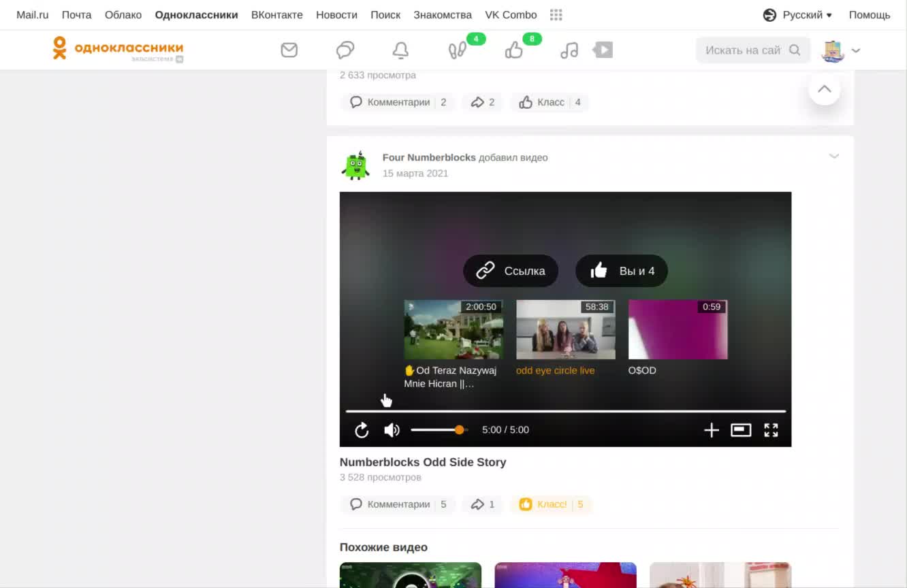This screenshot has height=588, width=907.
Task: Open second similar video thumbnail under Похожие видео
Action: click(x=565, y=575)
